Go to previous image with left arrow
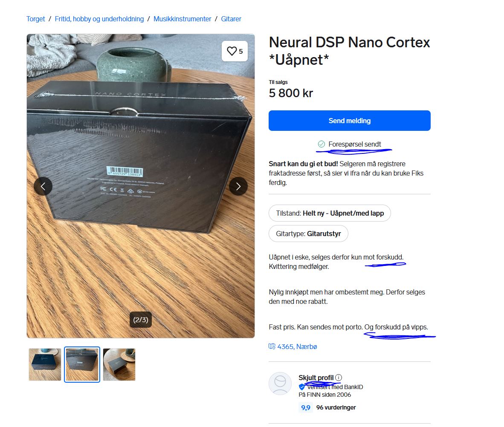 pyautogui.click(x=43, y=186)
